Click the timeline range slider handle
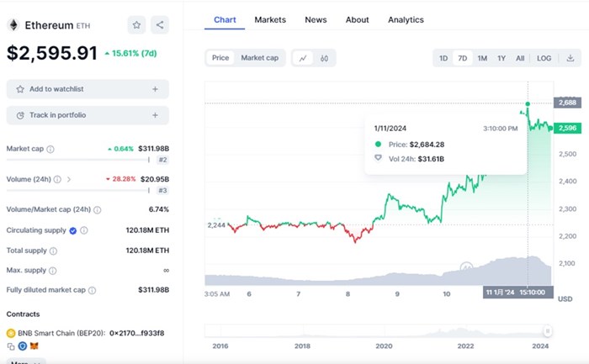589x364 pixels. point(548,330)
